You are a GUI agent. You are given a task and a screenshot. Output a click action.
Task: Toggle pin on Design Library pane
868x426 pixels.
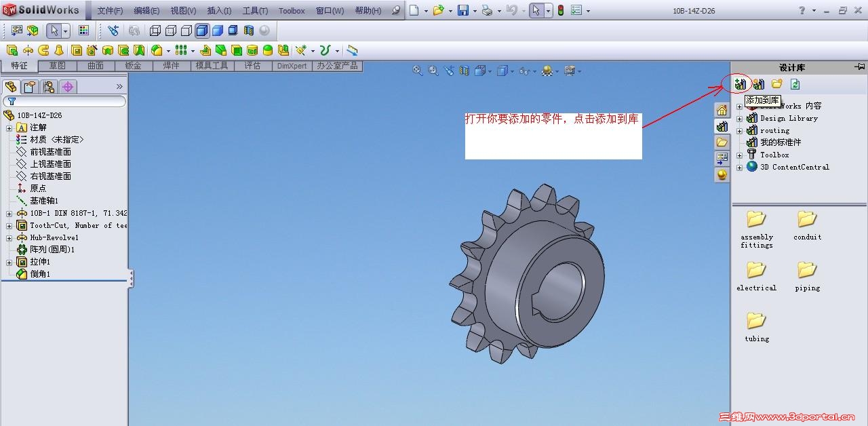click(x=860, y=67)
